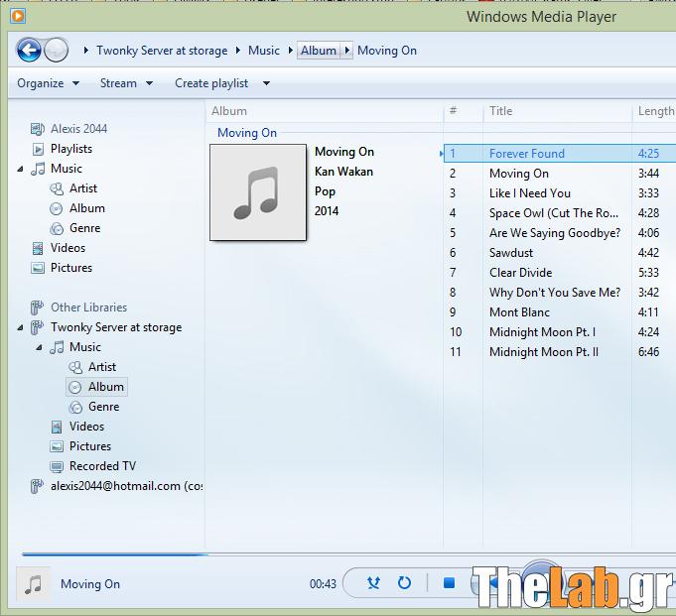Click the Other Libraries icon
This screenshot has width=676, height=616.
[x=37, y=308]
